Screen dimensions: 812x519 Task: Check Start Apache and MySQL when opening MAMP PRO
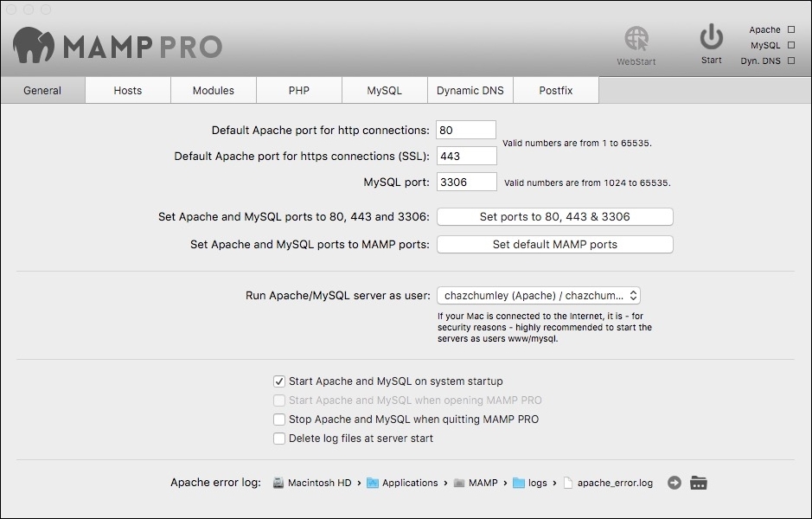pyautogui.click(x=279, y=400)
